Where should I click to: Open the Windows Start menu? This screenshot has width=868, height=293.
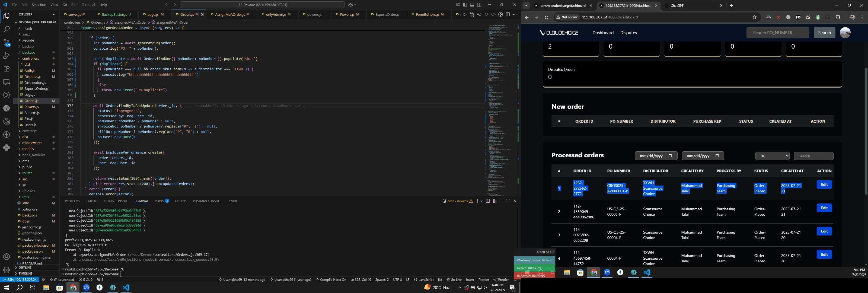(7, 288)
